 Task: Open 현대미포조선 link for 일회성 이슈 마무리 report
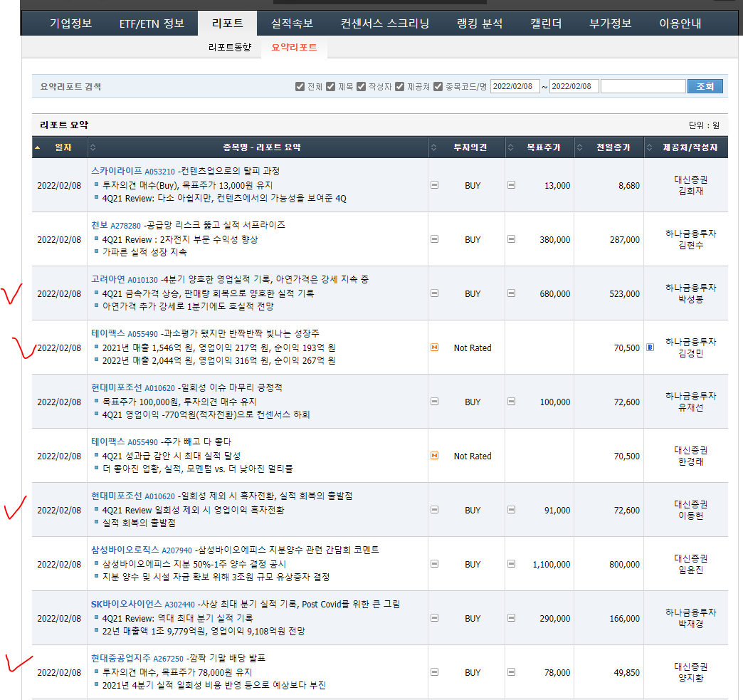pyautogui.click(x=132, y=387)
